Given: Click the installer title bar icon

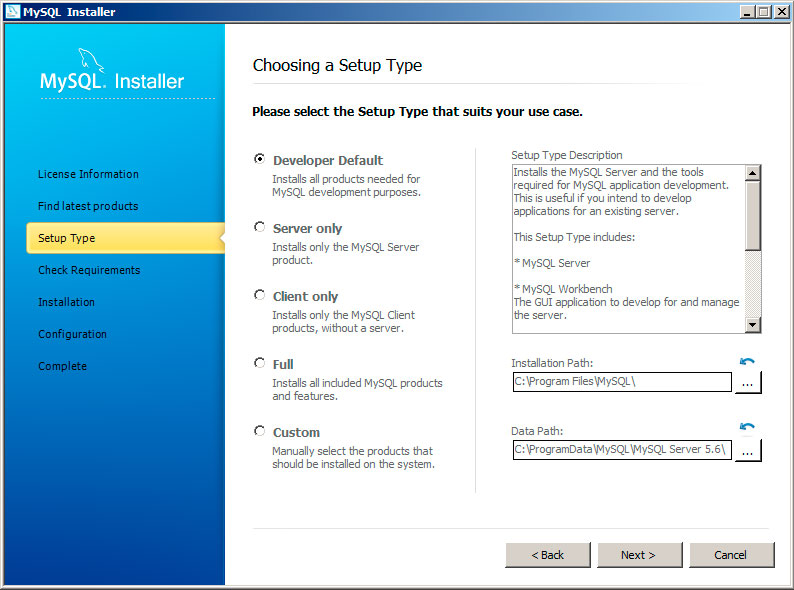Looking at the screenshot, I should click(12, 12).
